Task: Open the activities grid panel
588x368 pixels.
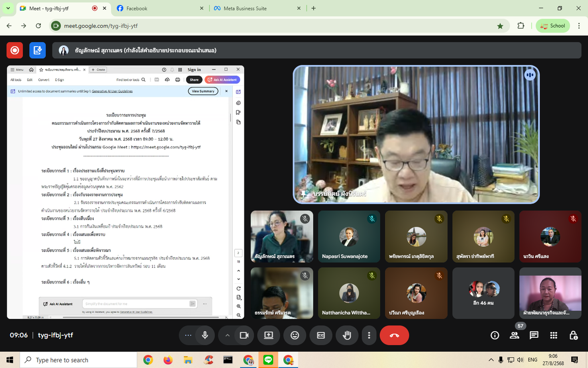Action: tap(554, 335)
